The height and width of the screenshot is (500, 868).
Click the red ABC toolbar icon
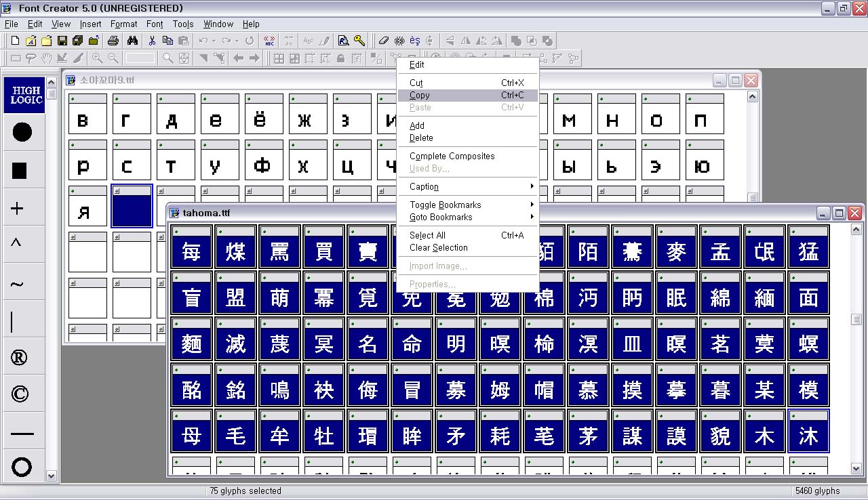pos(270,41)
